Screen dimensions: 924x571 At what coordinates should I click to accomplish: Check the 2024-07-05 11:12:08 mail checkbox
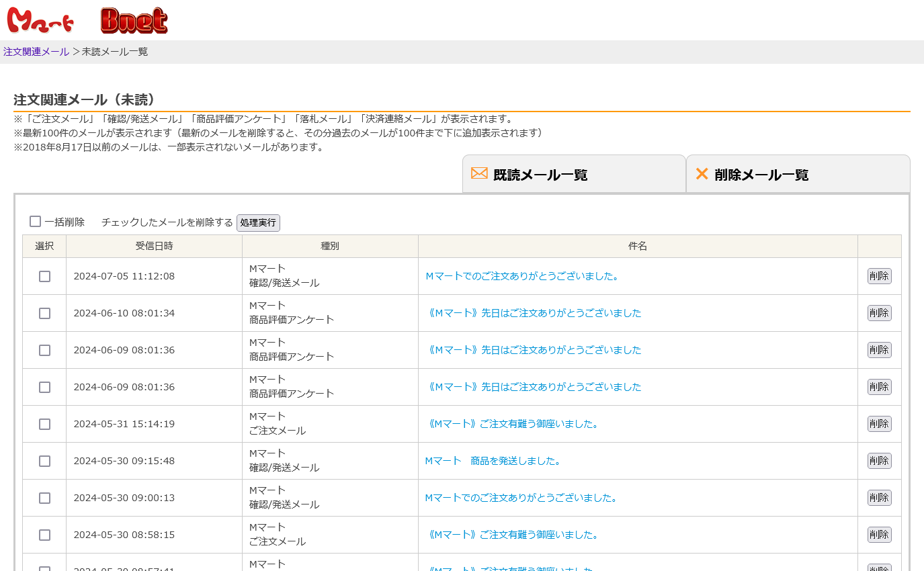point(44,276)
